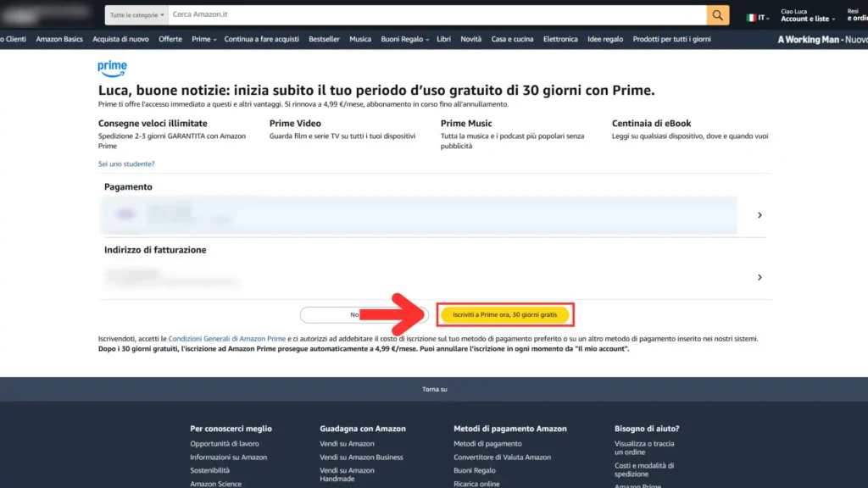Viewport: 868px width, 488px height.
Task: Open Acquista di nuovo
Action: coord(120,39)
